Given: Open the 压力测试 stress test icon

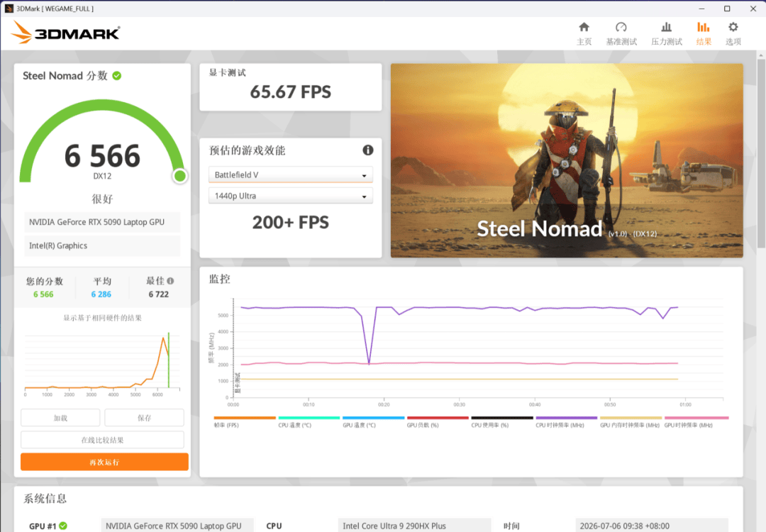Looking at the screenshot, I should click(x=666, y=28).
